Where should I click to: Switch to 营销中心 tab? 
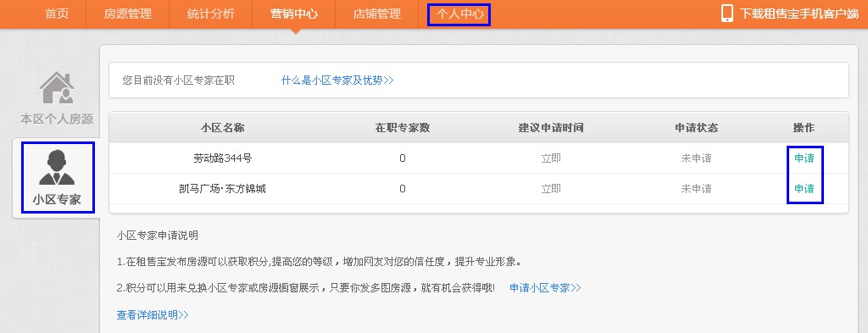[294, 14]
